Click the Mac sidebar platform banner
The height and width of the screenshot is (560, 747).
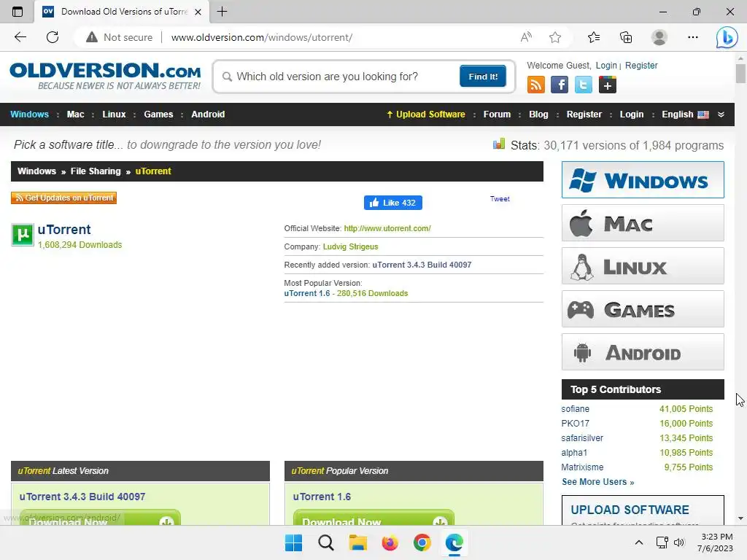pos(643,223)
